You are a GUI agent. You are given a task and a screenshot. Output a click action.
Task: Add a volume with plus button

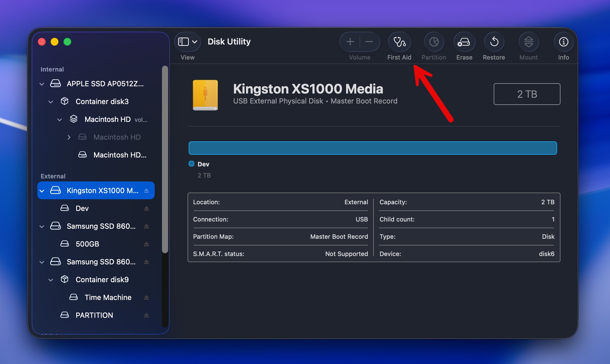point(350,42)
